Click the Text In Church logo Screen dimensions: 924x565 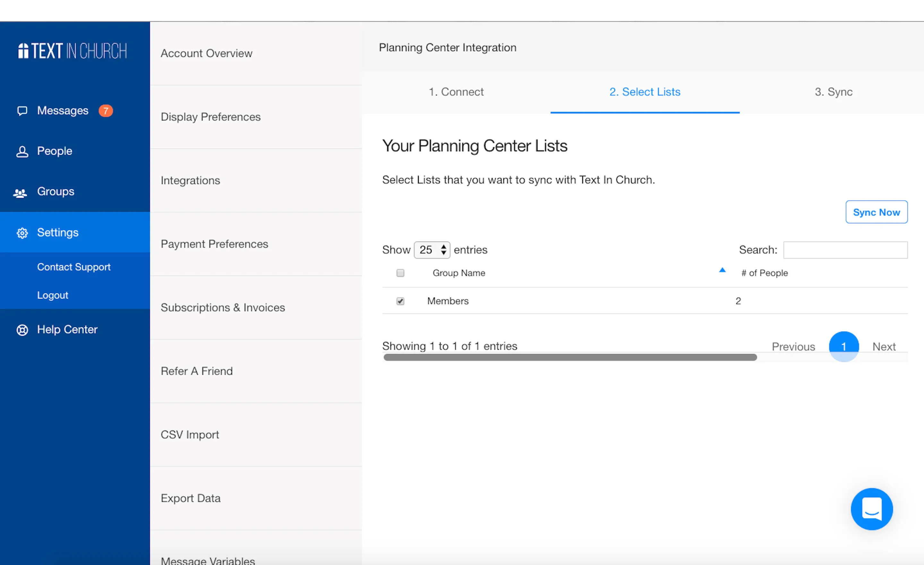tap(73, 51)
